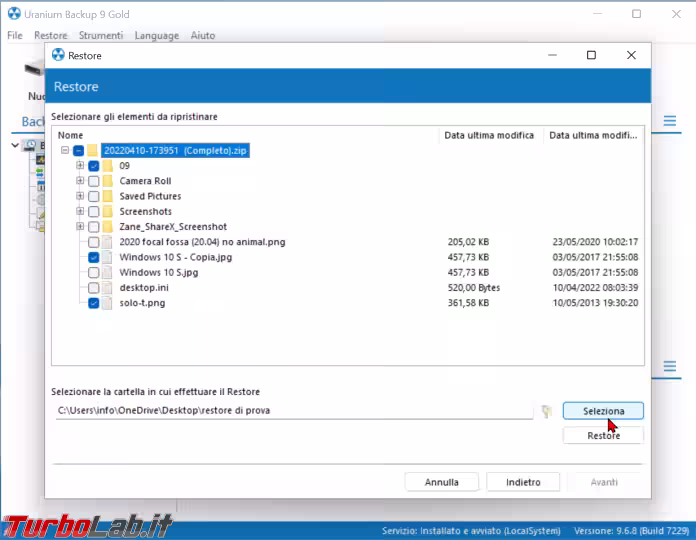Open the Strumenti menu
The image size is (696, 540).
101,35
